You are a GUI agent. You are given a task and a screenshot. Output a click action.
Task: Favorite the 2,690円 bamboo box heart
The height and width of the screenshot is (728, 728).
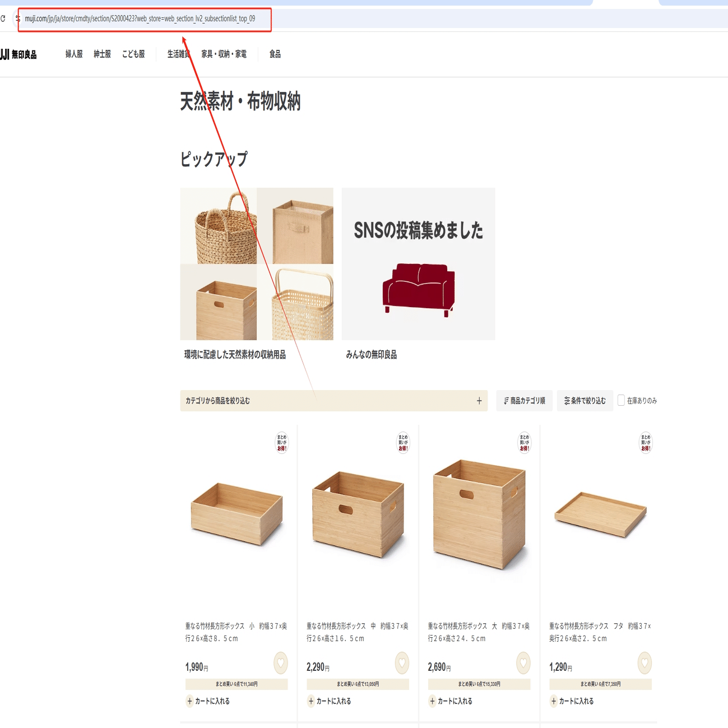click(523, 663)
